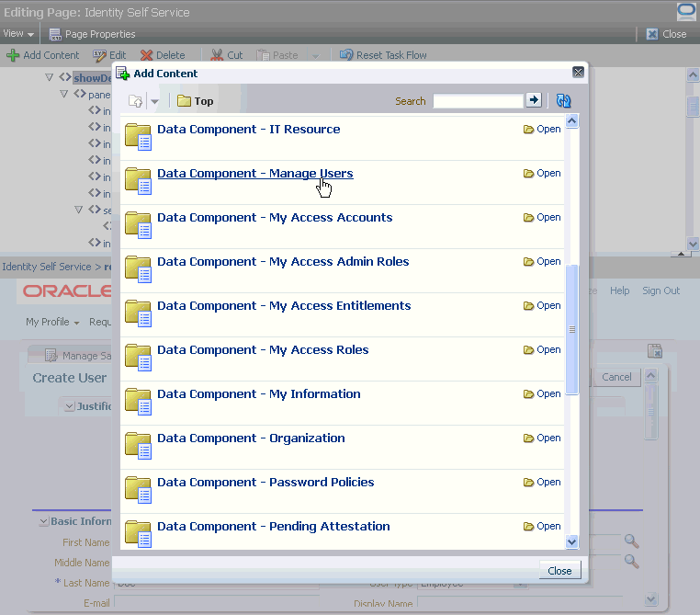Image resolution: width=700 pixels, height=615 pixels.
Task: Open Data Component - Pending Attestation link
Action: (273, 527)
